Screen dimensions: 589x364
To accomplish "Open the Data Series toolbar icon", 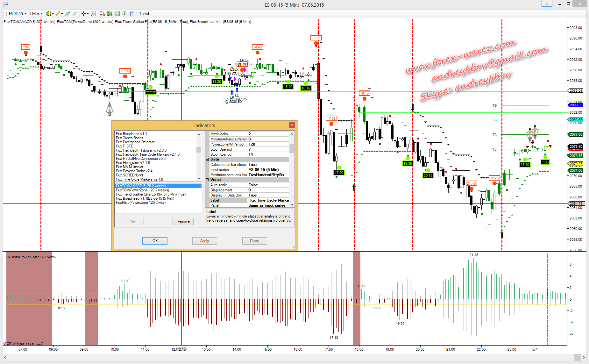I will (x=110, y=14).
